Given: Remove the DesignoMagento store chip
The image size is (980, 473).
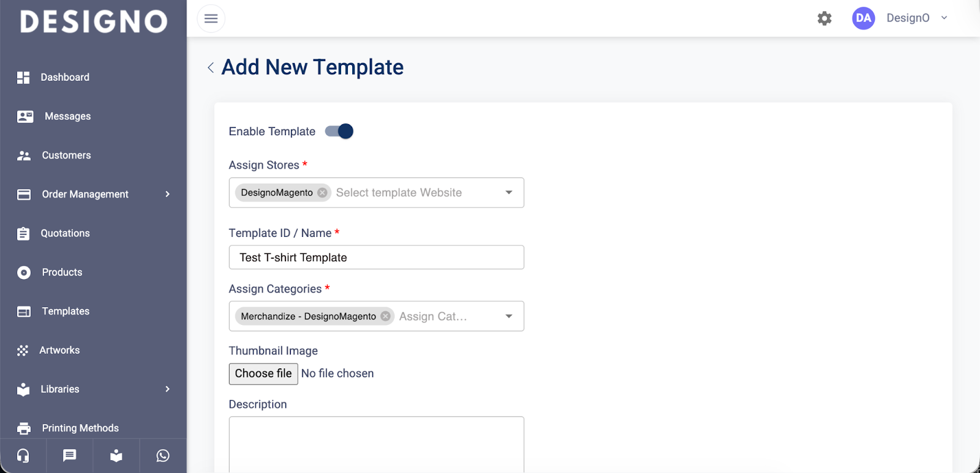Looking at the screenshot, I should (x=322, y=193).
